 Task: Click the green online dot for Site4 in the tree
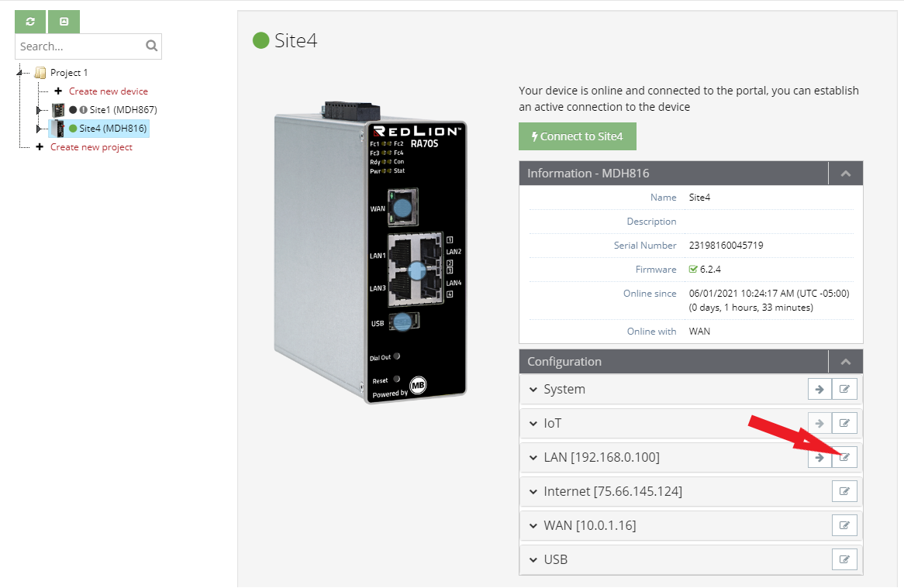click(x=73, y=129)
